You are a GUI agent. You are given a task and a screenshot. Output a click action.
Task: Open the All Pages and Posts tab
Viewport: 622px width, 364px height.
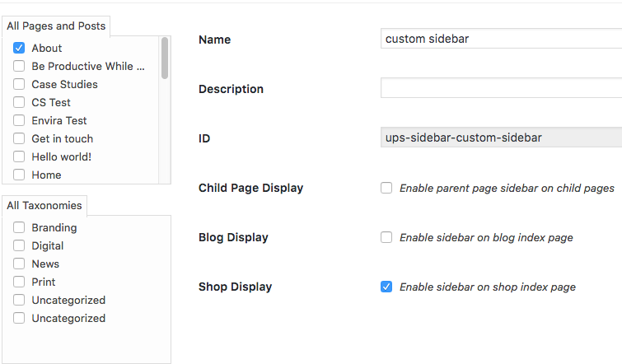point(56,26)
